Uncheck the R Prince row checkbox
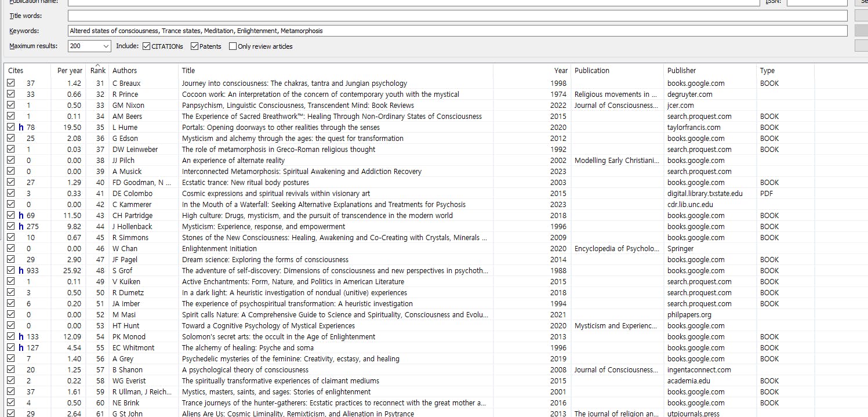 [x=10, y=95]
